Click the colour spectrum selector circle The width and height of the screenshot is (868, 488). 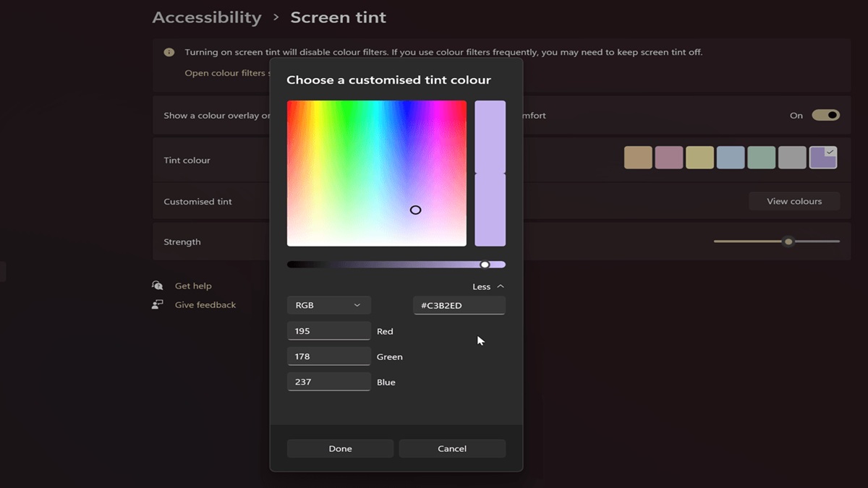coord(415,210)
